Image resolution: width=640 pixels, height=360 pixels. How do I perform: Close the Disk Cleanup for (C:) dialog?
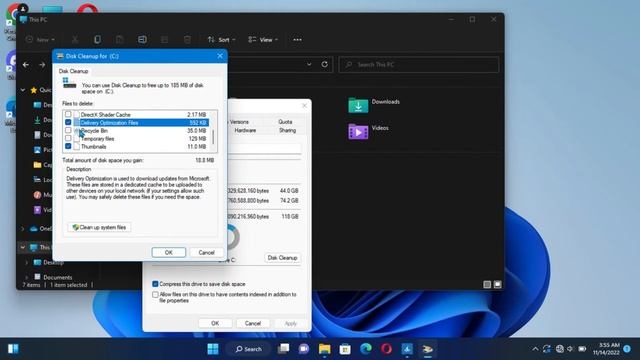(220, 56)
